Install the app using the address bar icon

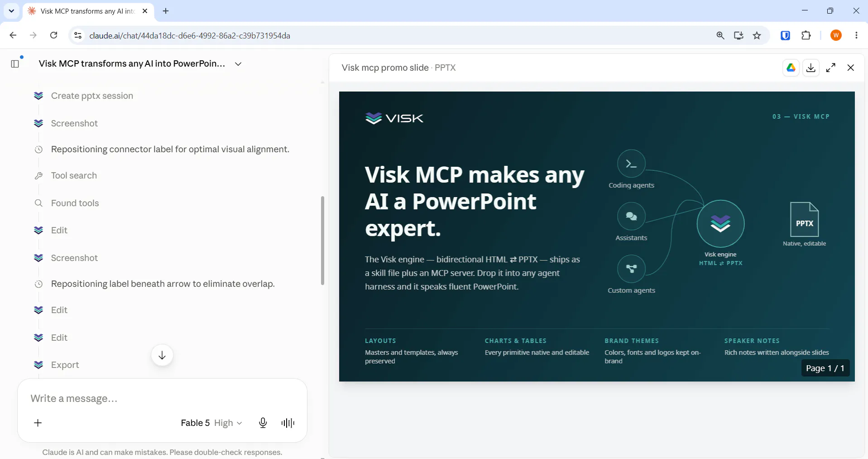coord(739,35)
